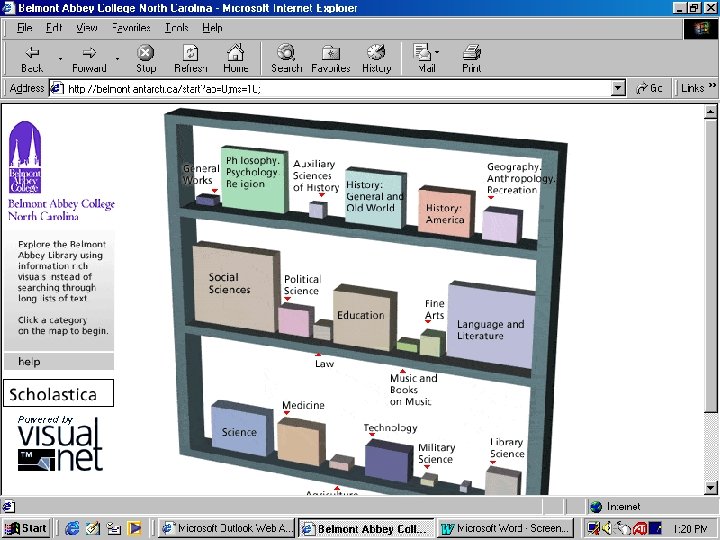Select the Library Science label

tap(507, 448)
